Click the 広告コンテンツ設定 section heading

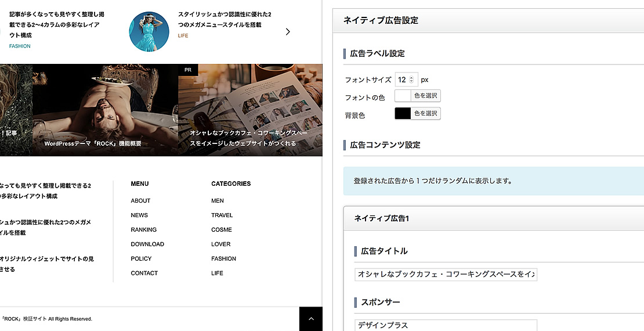click(385, 145)
